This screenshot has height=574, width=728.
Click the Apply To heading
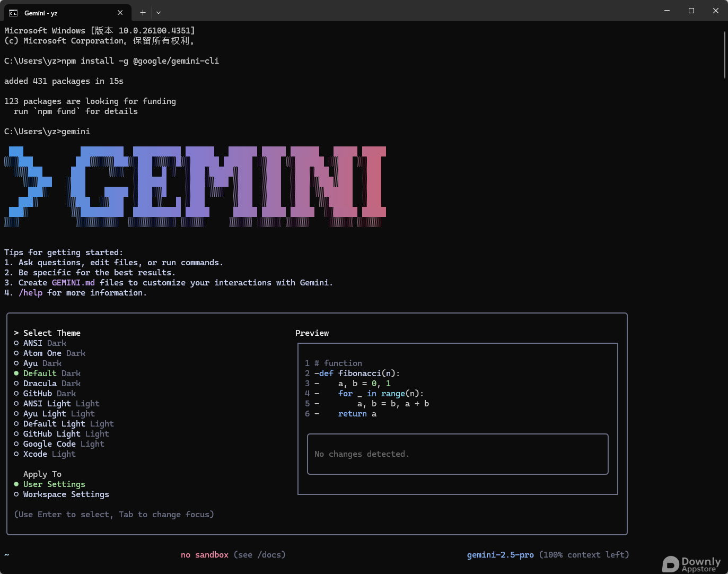(42, 474)
